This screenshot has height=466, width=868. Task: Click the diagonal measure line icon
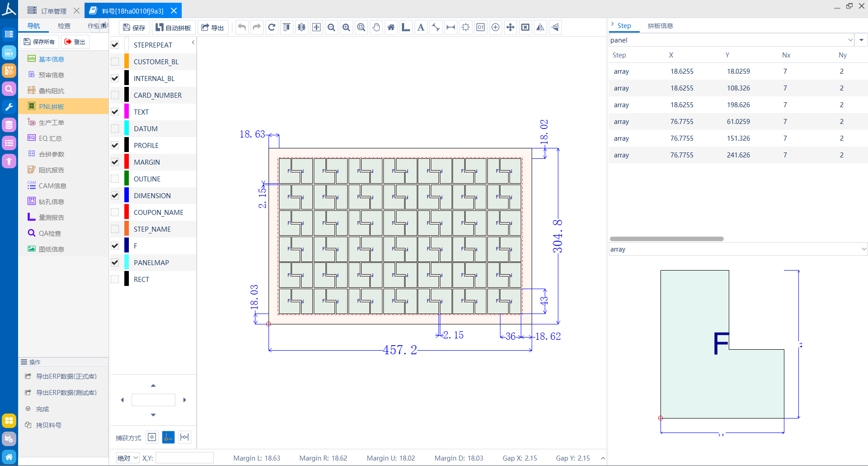[436, 28]
